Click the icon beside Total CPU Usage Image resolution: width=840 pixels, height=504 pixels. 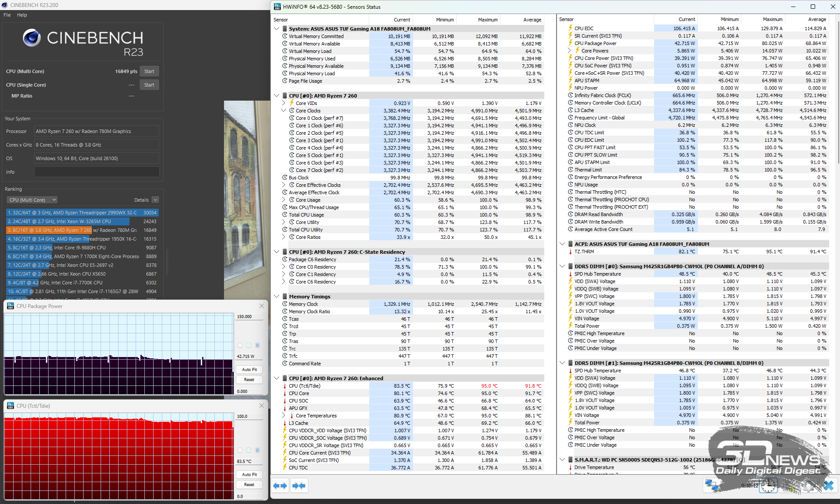point(285,215)
